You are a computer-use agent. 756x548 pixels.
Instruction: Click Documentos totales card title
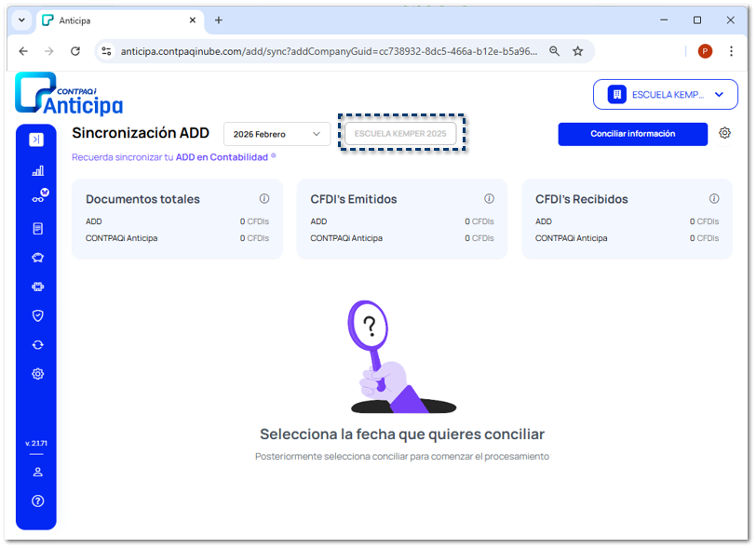pos(142,199)
